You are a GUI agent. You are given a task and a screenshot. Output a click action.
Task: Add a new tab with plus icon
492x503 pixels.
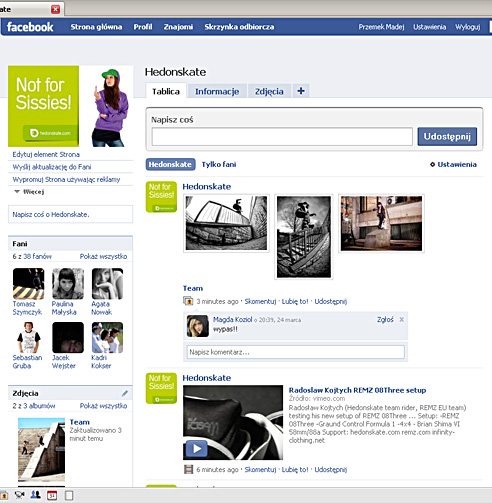(x=301, y=91)
